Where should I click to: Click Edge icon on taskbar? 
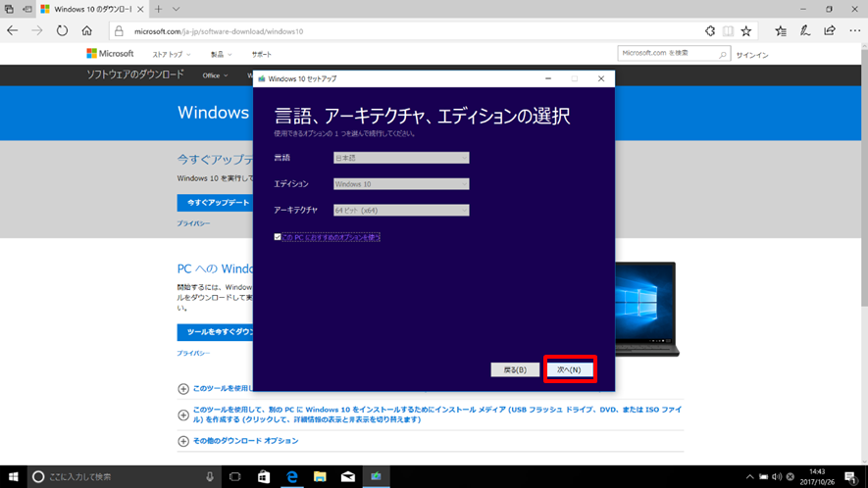tap(291, 476)
